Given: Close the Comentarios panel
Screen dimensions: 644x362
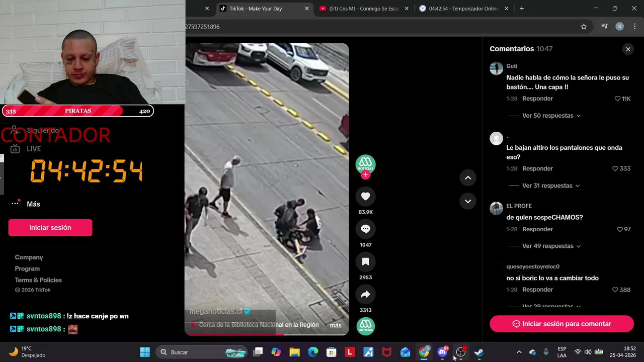Looking at the screenshot, I should [x=628, y=49].
